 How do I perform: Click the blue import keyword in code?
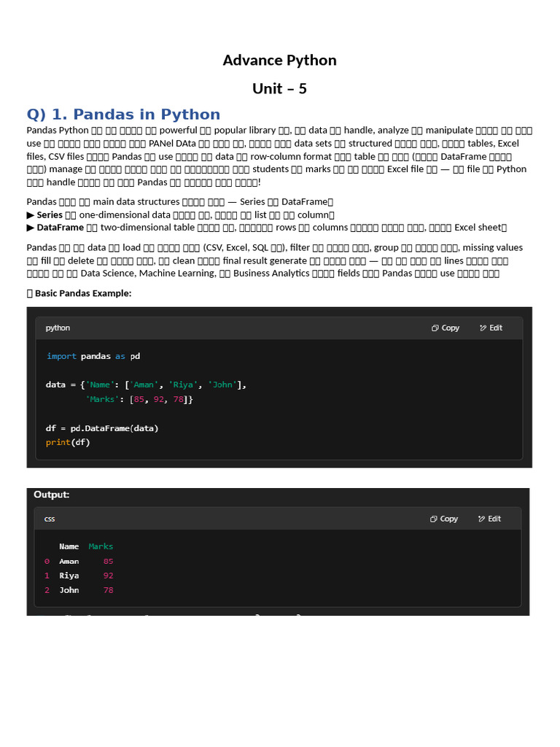(61, 356)
